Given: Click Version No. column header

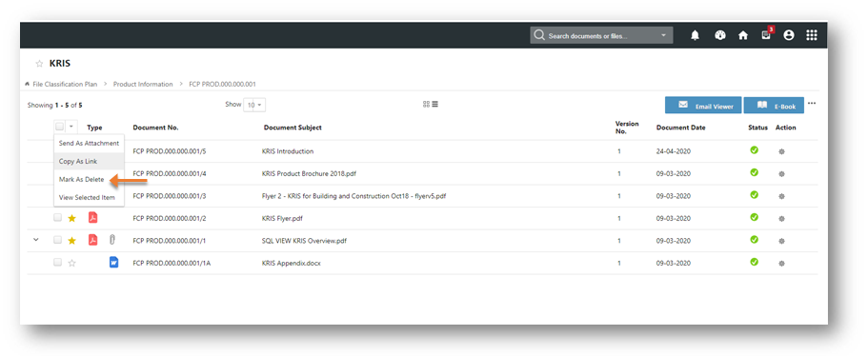Looking at the screenshot, I should 627,128.
